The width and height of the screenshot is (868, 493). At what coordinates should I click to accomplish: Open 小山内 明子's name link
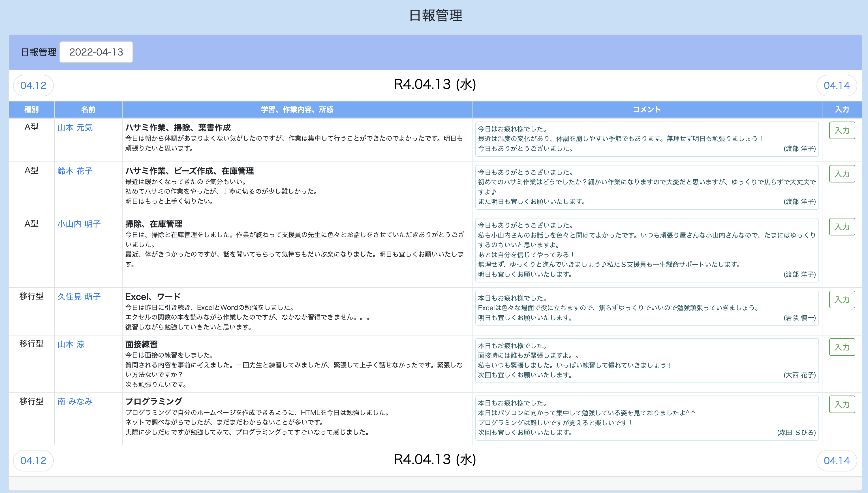click(x=79, y=224)
